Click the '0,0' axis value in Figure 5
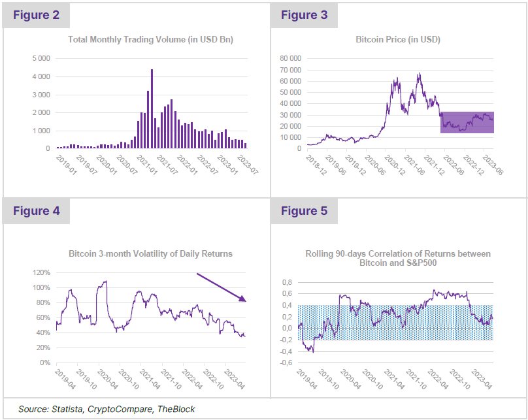 click(288, 329)
